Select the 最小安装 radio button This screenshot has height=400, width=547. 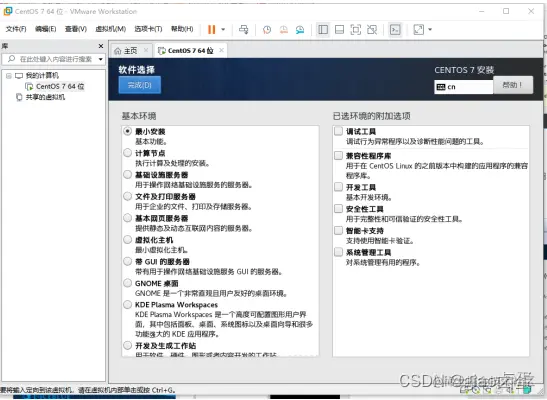128,131
